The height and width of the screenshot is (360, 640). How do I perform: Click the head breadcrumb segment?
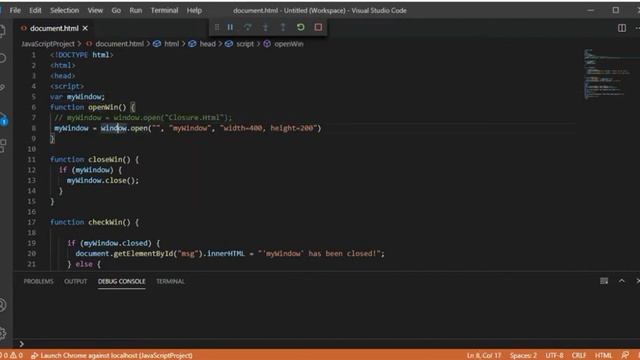click(x=207, y=44)
